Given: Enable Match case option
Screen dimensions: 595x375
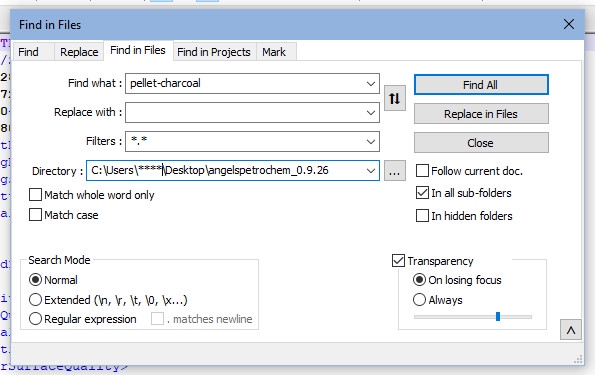Looking at the screenshot, I should click(x=35, y=215).
